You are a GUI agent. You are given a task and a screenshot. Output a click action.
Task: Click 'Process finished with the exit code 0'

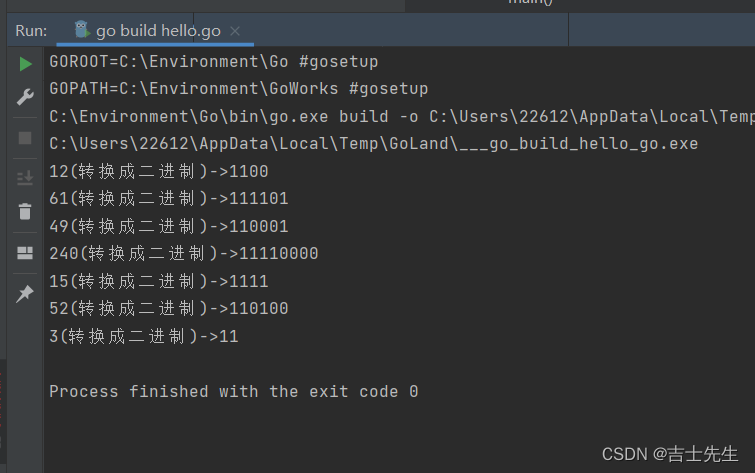[234, 392]
